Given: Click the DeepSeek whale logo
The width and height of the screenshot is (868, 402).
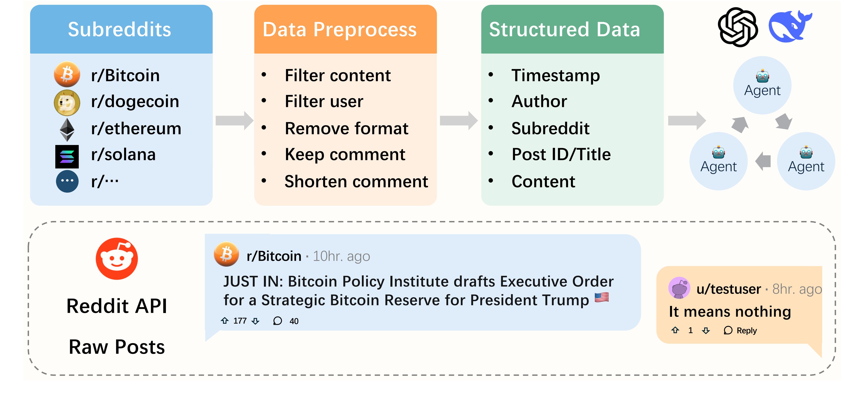Looking at the screenshot, I should pyautogui.click(x=790, y=26).
